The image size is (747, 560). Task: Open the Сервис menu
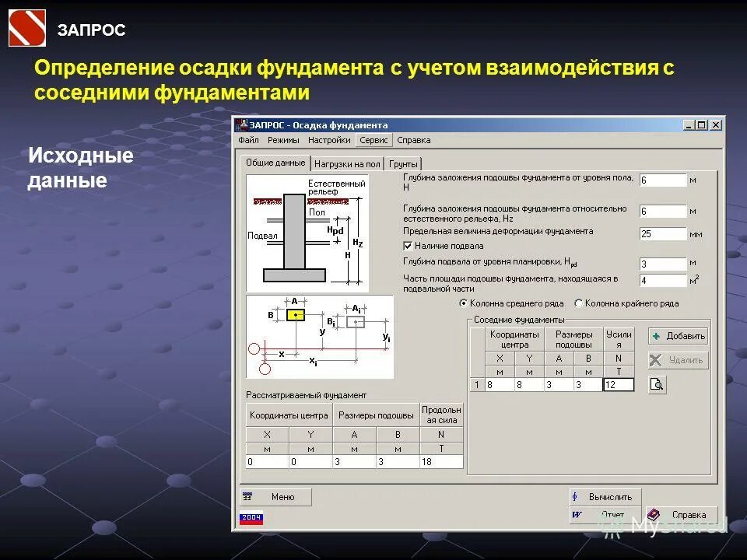pos(373,140)
